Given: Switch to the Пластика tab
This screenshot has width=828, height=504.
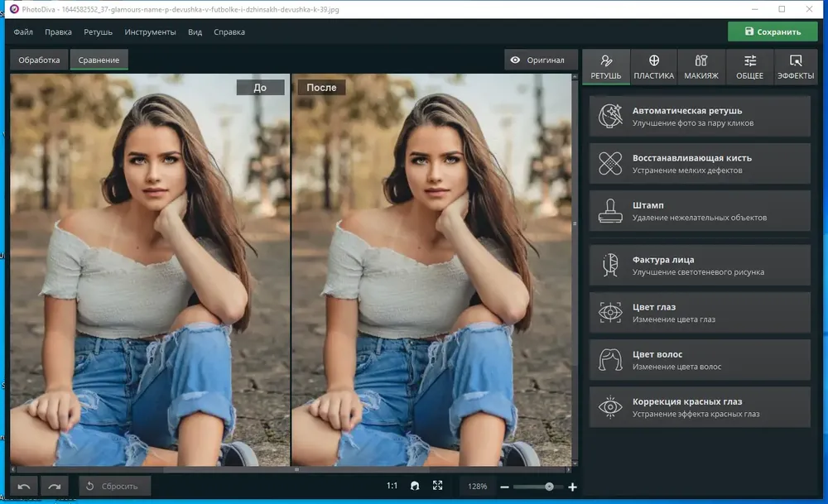Looking at the screenshot, I should [x=654, y=66].
